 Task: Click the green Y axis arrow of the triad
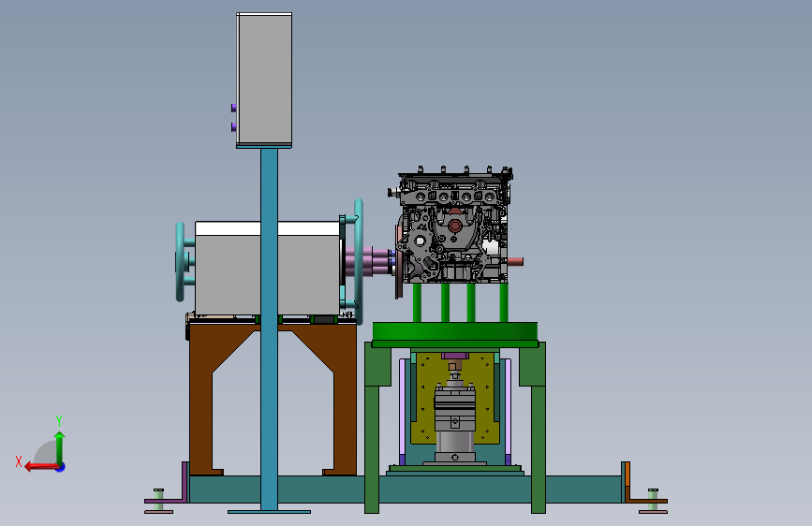[59, 447]
